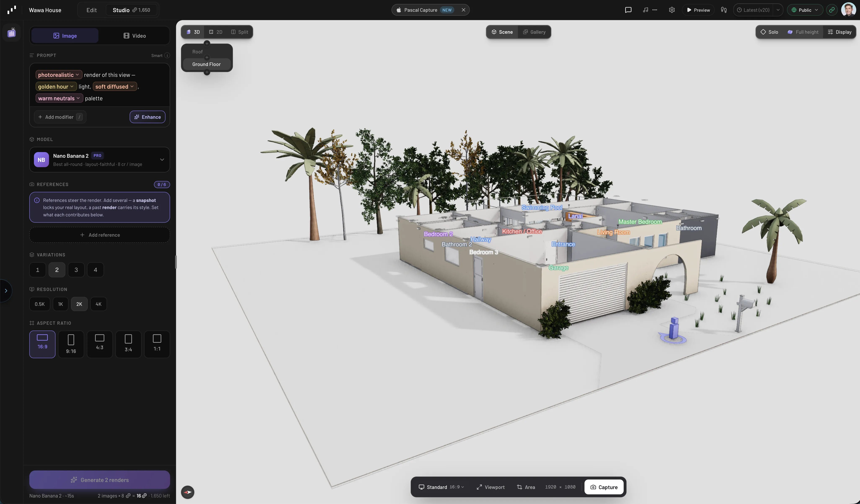Open the comments speech bubble icon
This screenshot has height=504, width=860.
[x=628, y=10]
